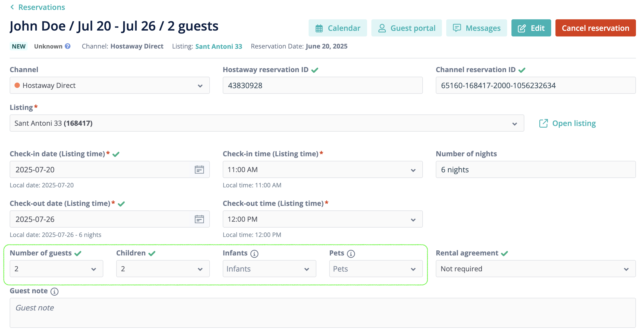Click the Number of nights field
The image size is (644, 334).
(x=536, y=169)
